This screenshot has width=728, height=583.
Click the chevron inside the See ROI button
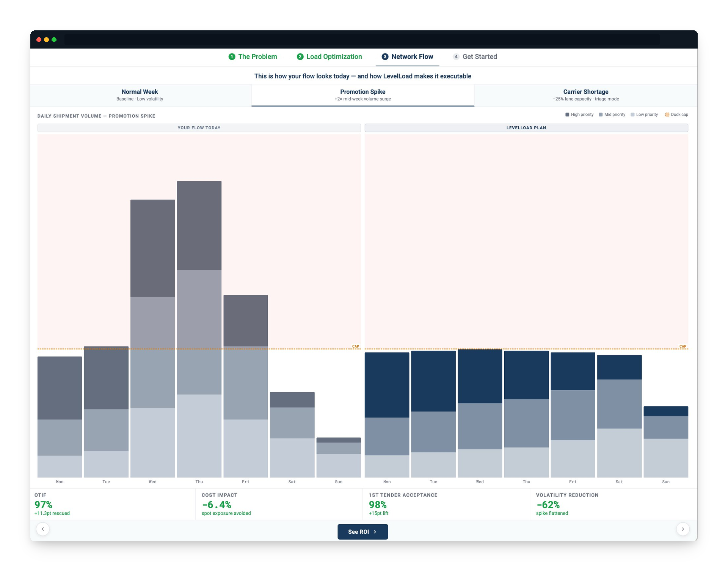[375, 531]
